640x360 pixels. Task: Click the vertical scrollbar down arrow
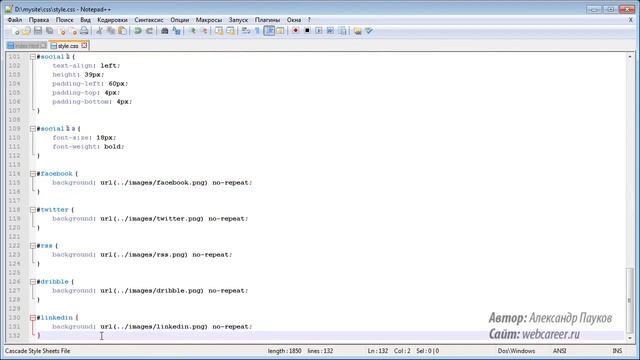pos(629,338)
